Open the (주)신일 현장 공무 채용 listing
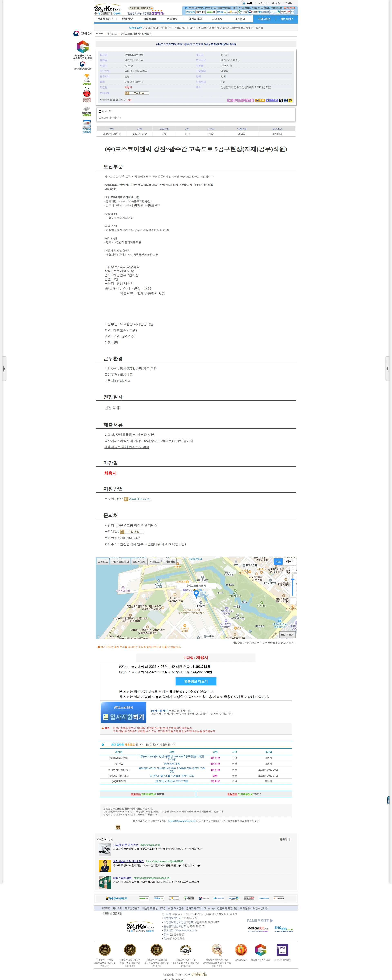The height and width of the screenshot is (980, 392). [x=172, y=764]
